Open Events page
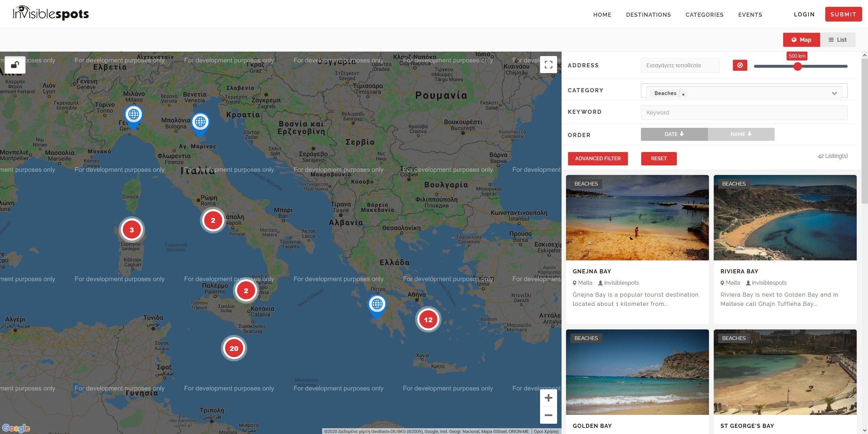 point(750,15)
